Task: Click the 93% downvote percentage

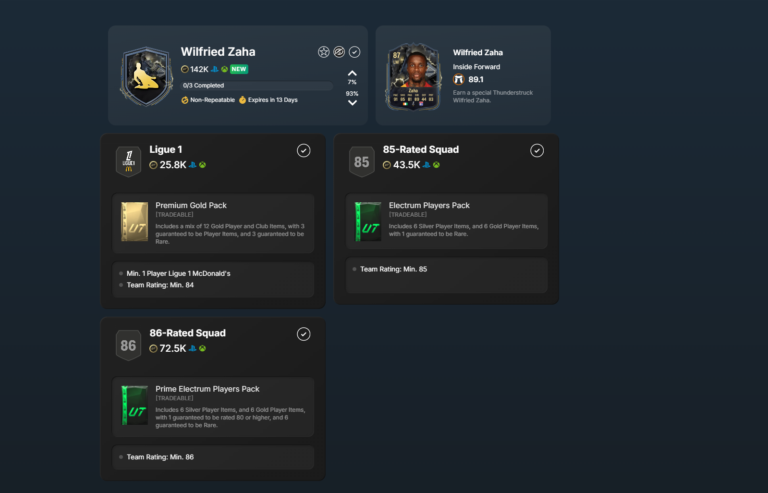Action: 352,94
